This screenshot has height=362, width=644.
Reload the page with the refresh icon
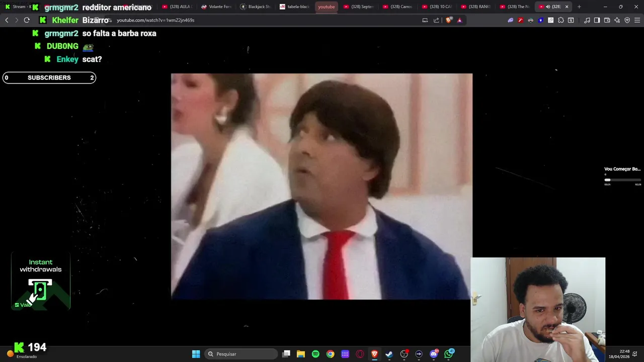[27, 20]
